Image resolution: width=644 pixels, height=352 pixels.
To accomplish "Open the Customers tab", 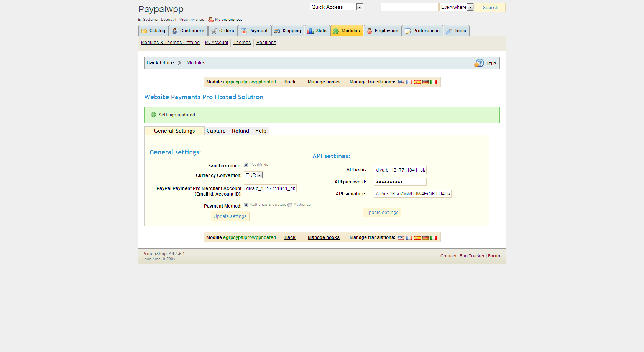I will (x=188, y=31).
